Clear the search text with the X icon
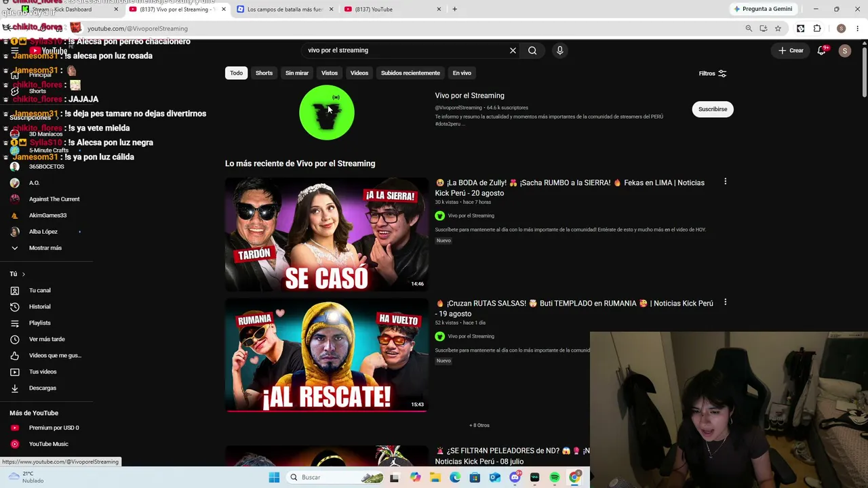868x488 pixels. tap(513, 50)
